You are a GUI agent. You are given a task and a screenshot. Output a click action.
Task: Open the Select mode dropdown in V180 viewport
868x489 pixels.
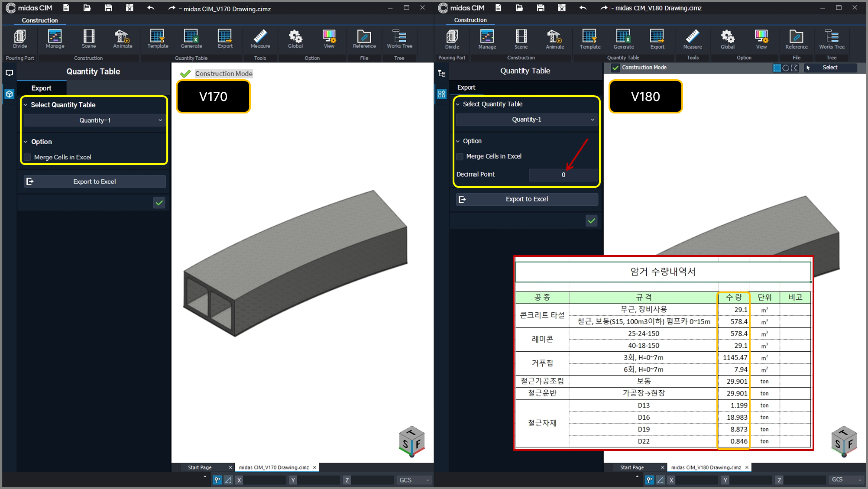pos(830,68)
